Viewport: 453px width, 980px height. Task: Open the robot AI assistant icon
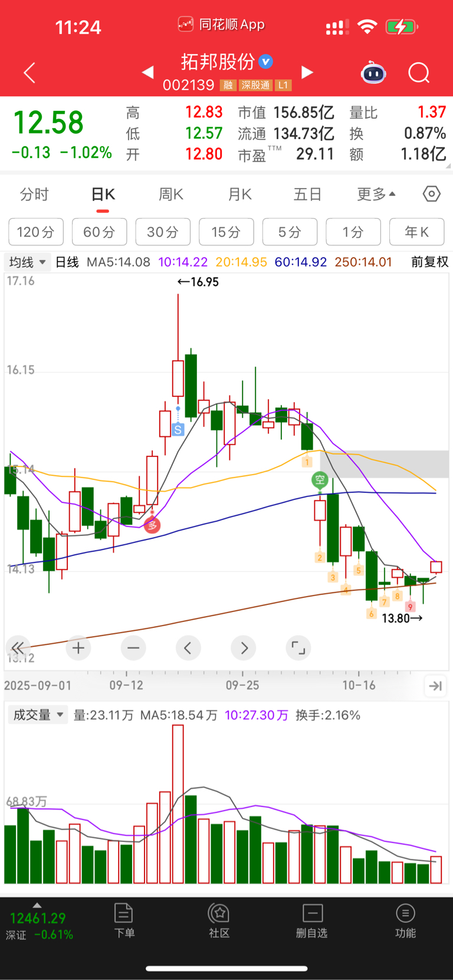(x=373, y=73)
